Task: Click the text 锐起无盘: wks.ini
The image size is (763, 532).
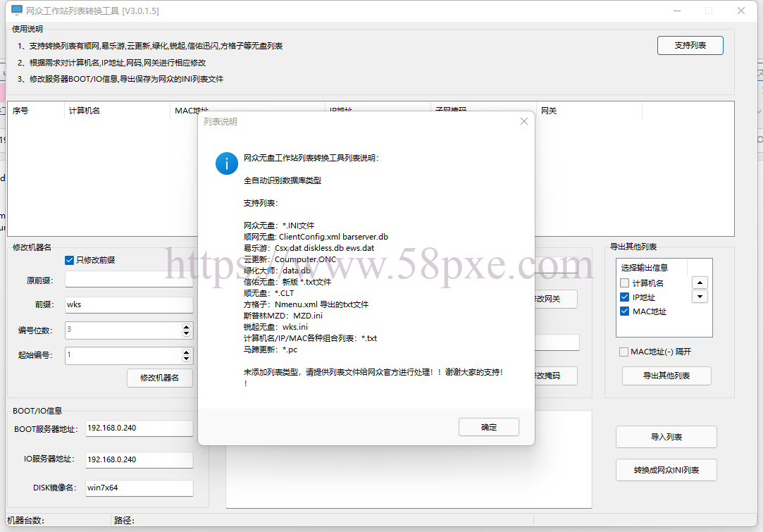Action: tap(275, 327)
